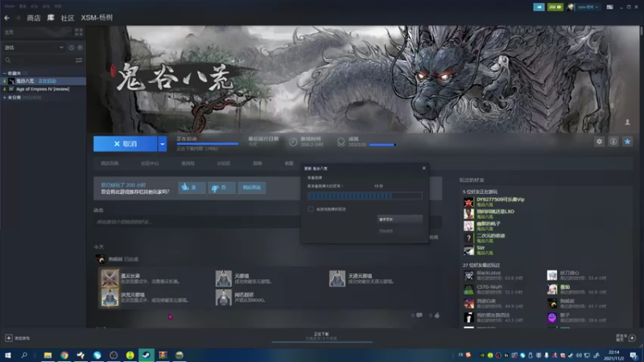
Task: Click the comment bubble icon under activity
Action: [x=419, y=315]
